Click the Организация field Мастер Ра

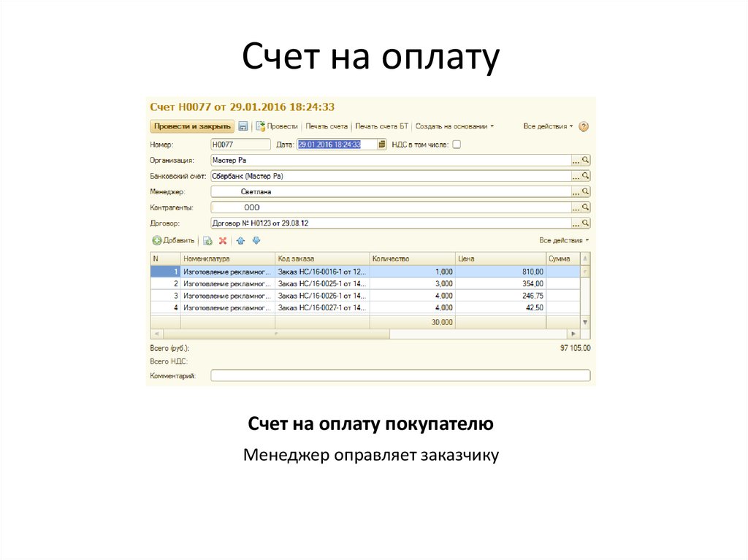[x=391, y=161]
